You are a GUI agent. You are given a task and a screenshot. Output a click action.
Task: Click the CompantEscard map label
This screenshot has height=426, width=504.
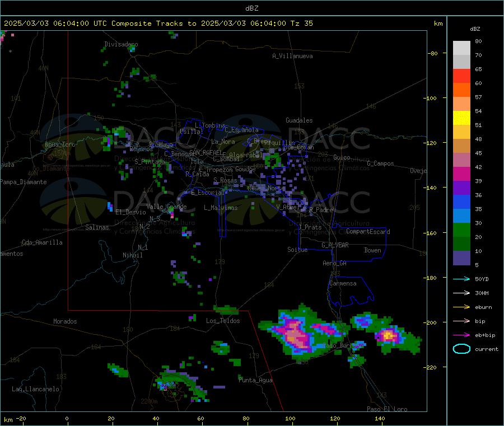tap(368, 231)
